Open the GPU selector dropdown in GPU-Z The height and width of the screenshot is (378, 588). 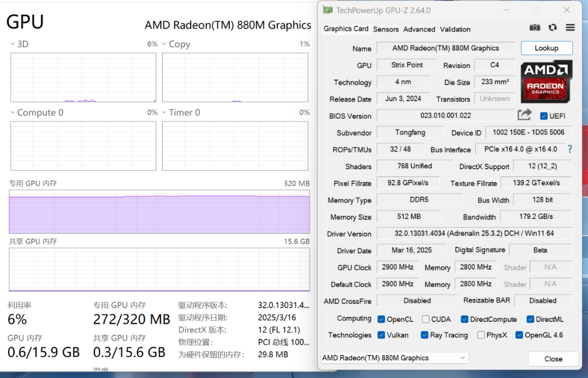pyautogui.click(x=395, y=358)
